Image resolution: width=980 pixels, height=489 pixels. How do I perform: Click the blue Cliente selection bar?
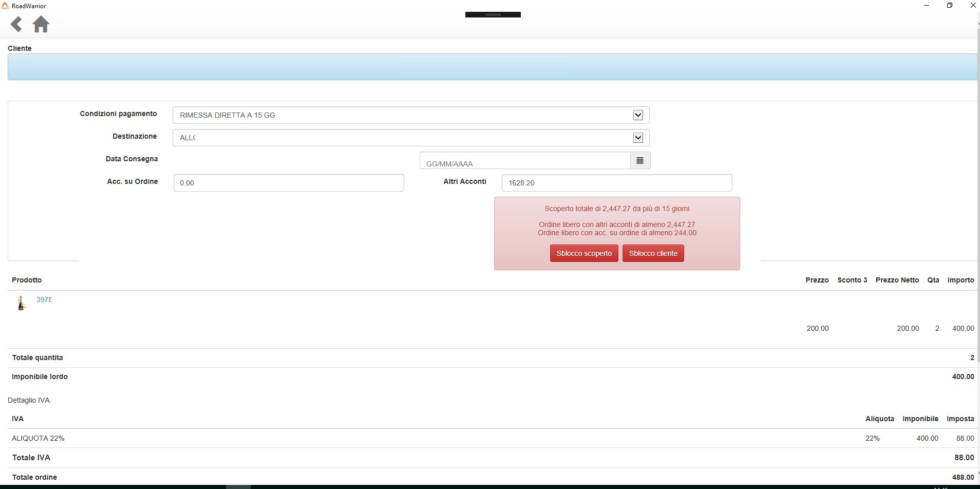pyautogui.click(x=492, y=67)
